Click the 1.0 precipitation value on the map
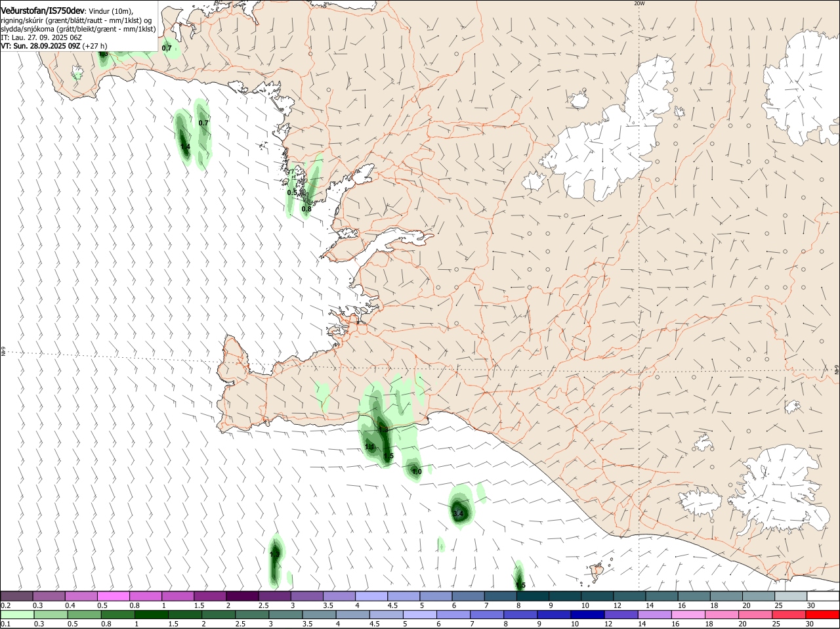 416,471
